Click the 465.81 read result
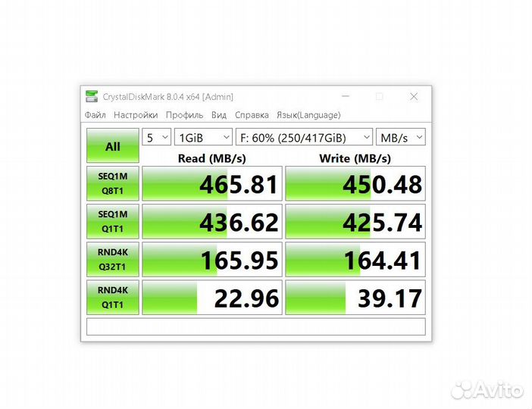The height and width of the screenshot is (409, 532). click(x=212, y=183)
